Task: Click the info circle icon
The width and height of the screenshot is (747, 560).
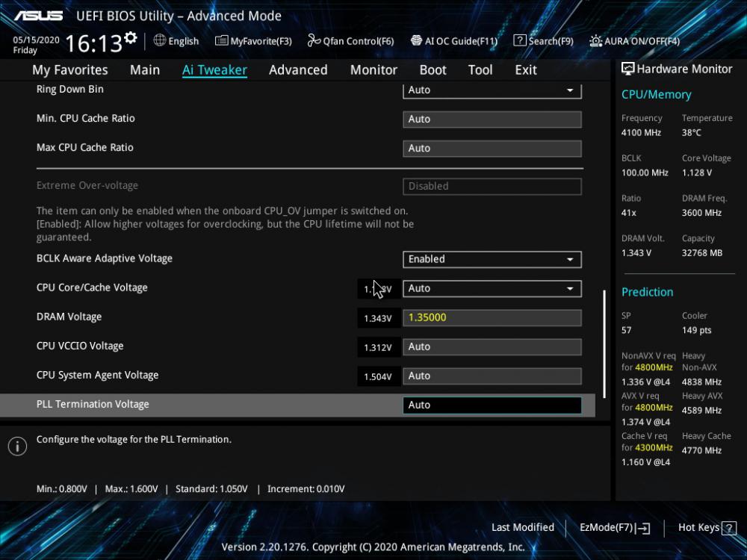Action: click(18, 447)
